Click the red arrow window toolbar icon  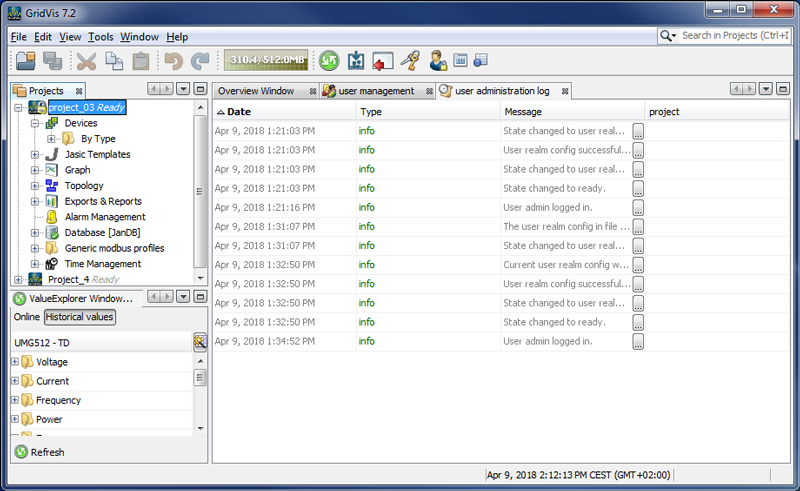[x=383, y=61]
